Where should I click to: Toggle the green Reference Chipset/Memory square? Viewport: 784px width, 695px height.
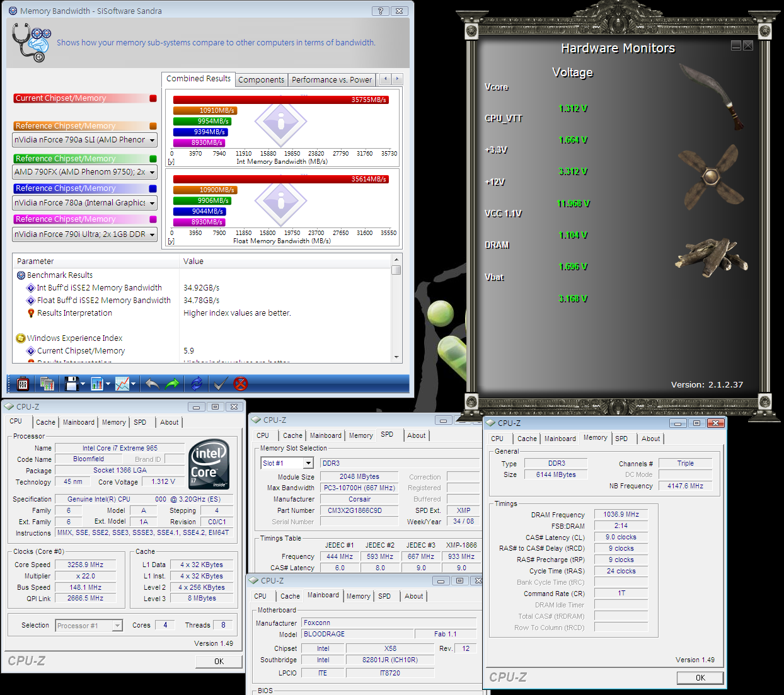click(x=153, y=159)
